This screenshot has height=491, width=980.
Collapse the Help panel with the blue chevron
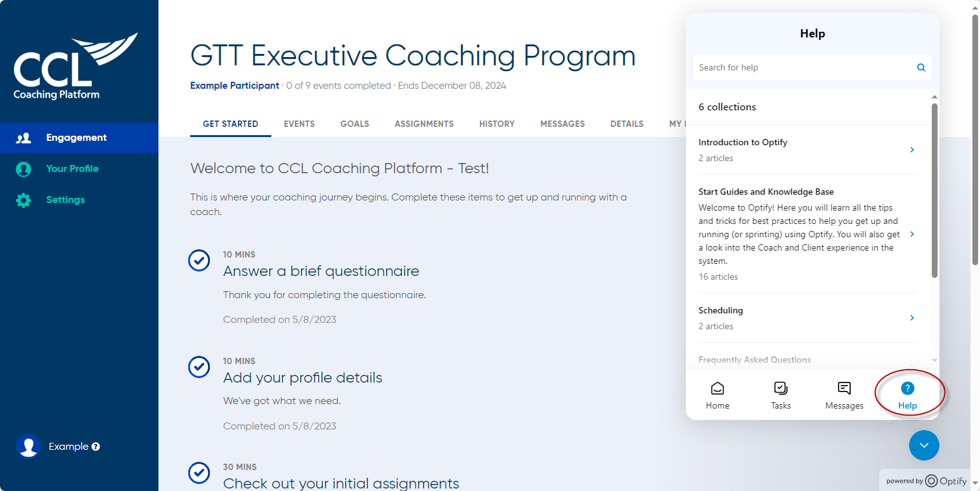coord(924,445)
